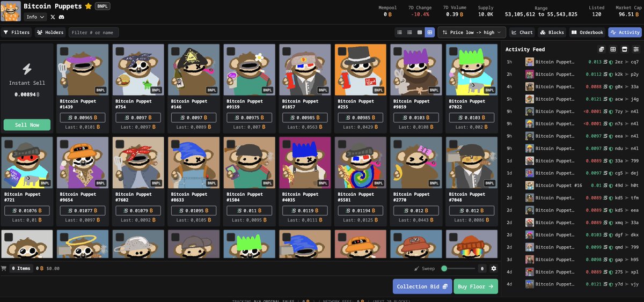Screen dimensions: 644x302
Task: Select the large grid view icon
Action: click(x=429, y=32)
